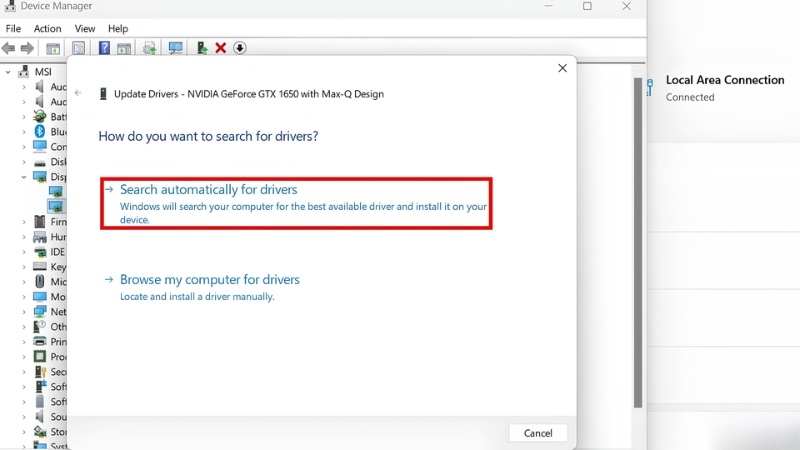Viewport: 800px width, 450px height.
Task: Expand the Batteries node chevron
Action: tap(23, 117)
